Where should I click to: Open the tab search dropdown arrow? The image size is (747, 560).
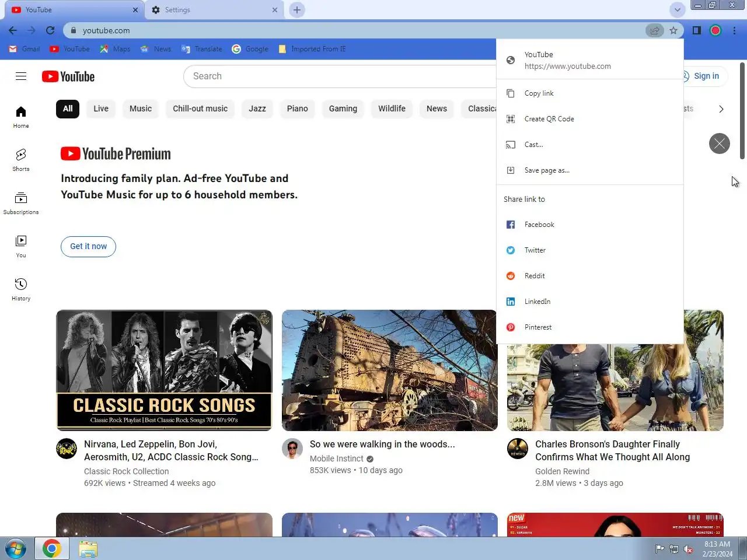pyautogui.click(x=677, y=10)
